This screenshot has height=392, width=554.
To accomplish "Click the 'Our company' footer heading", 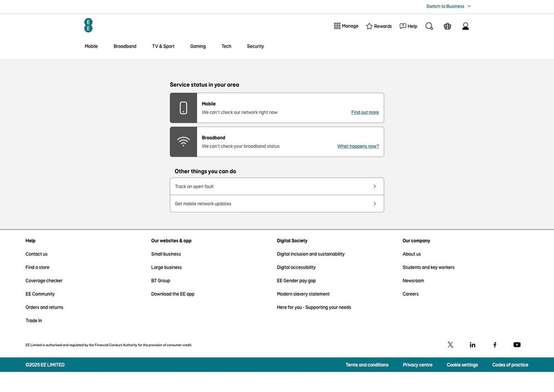I will tap(416, 241).
